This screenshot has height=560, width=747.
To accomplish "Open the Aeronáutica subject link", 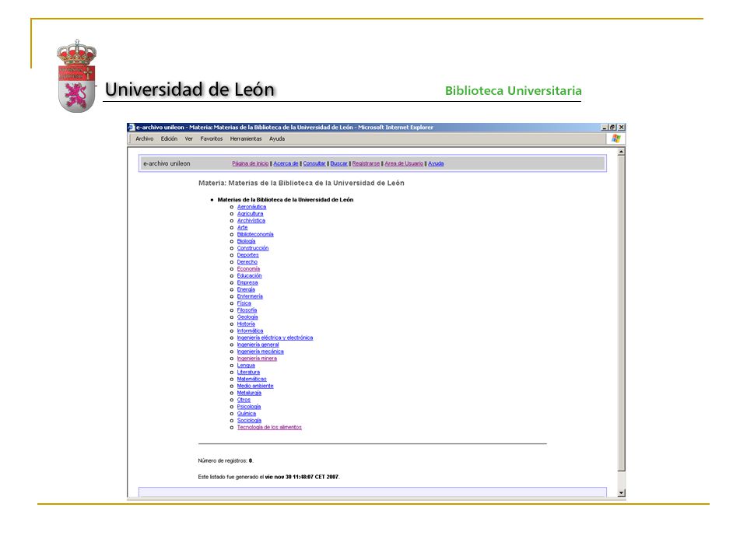I will [251, 207].
